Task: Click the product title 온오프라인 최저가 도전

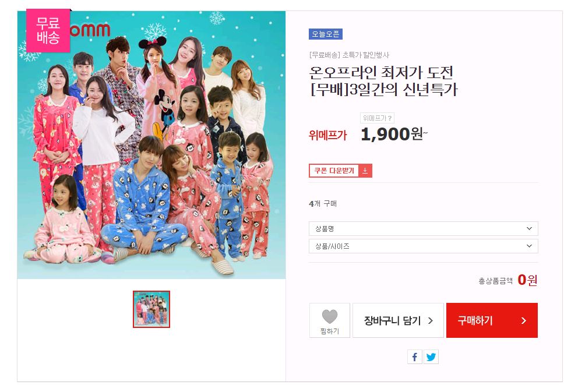Action: click(381, 73)
